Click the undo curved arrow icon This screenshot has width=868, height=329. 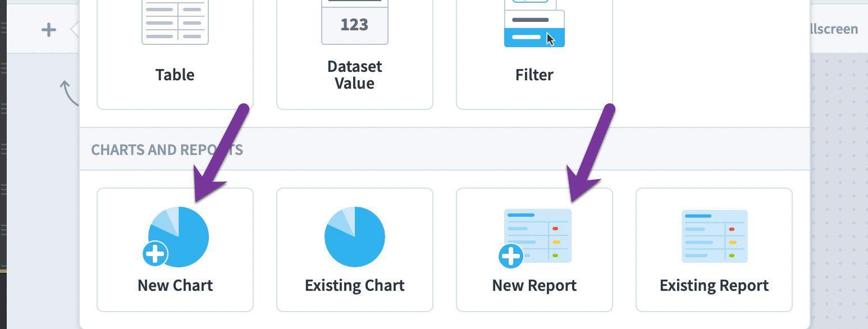point(69,93)
